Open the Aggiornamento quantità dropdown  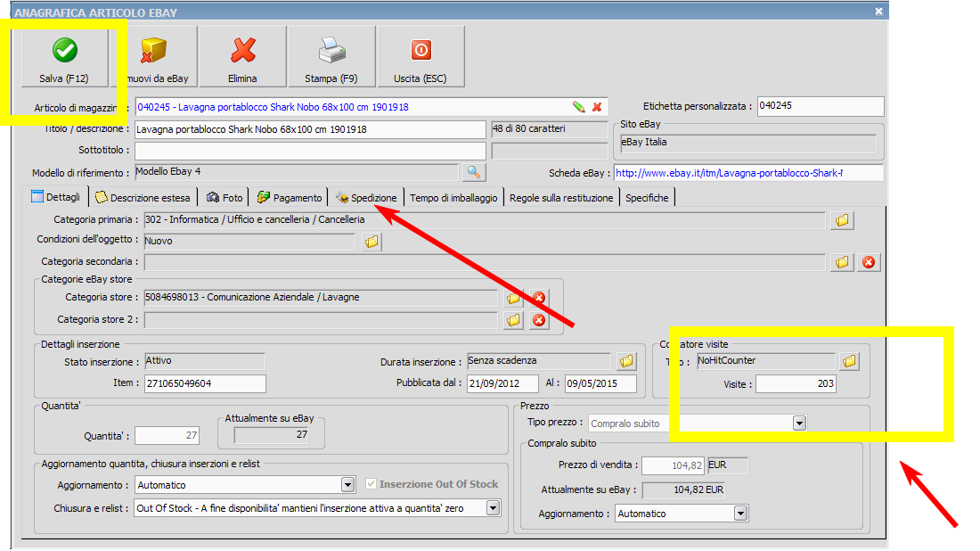348,485
